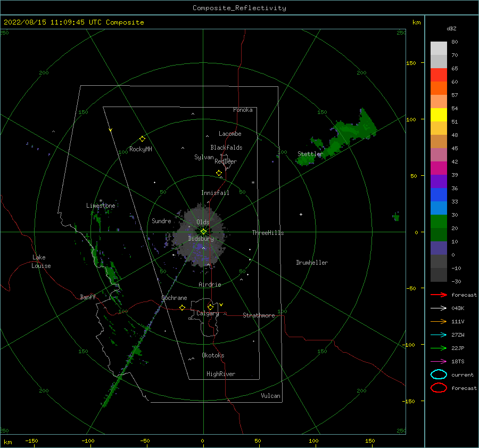479x448 pixels.
Task: Click the Lacombe town label
Action: point(230,134)
